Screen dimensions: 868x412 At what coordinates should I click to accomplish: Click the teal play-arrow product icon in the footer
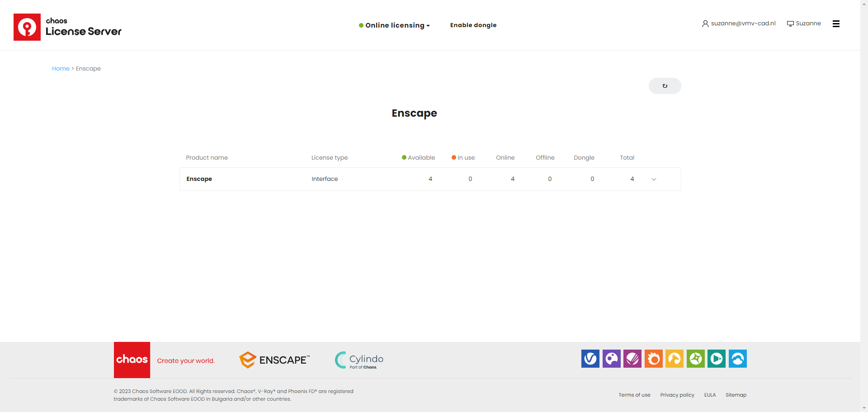[x=717, y=359]
